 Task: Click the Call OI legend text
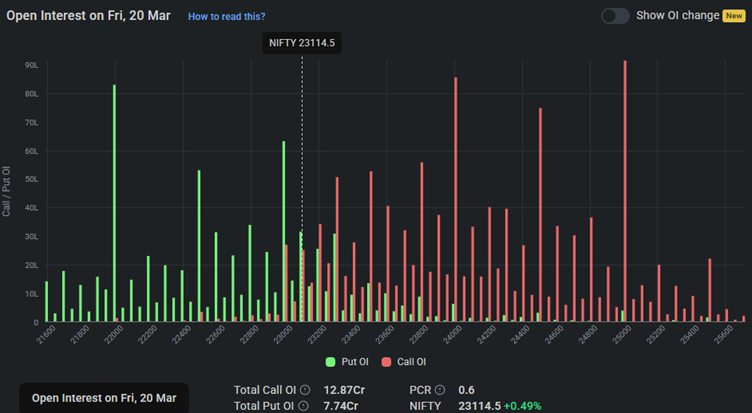[x=411, y=362]
